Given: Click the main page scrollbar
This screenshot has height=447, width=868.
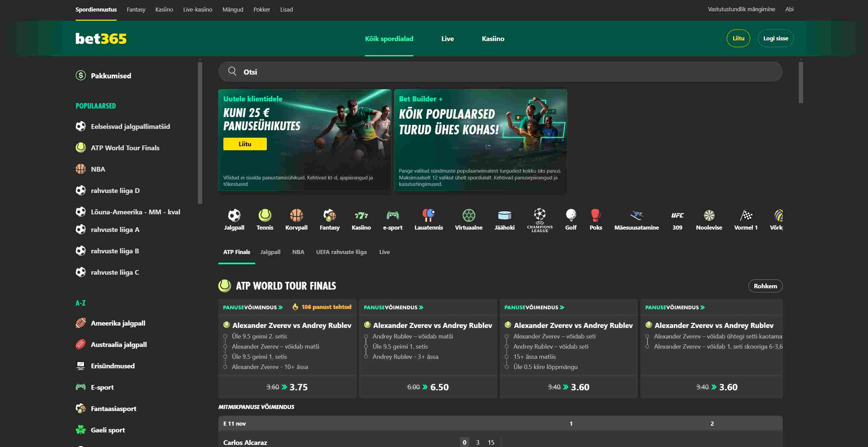Looking at the screenshot, I should click(801, 82).
